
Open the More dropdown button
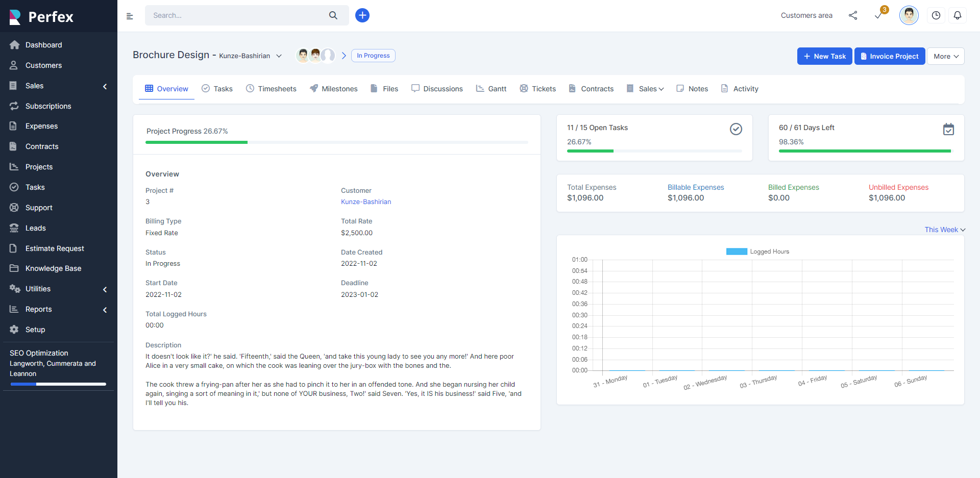(x=946, y=56)
